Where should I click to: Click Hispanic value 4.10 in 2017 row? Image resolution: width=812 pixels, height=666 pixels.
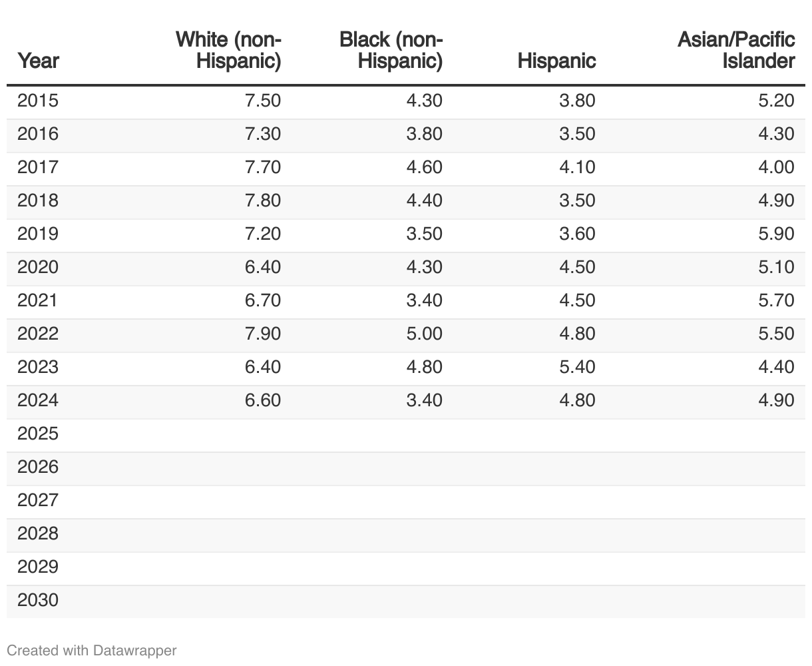point(577,167)
